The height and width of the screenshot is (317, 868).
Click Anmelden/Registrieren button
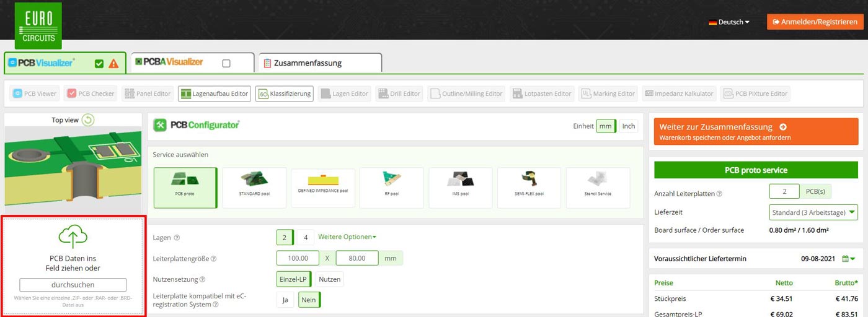814,22
